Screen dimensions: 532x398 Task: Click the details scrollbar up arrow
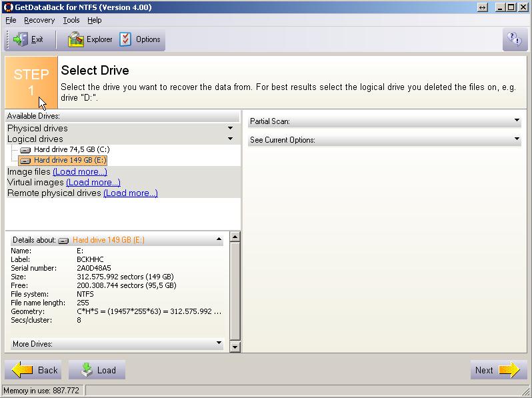point(235,237)
